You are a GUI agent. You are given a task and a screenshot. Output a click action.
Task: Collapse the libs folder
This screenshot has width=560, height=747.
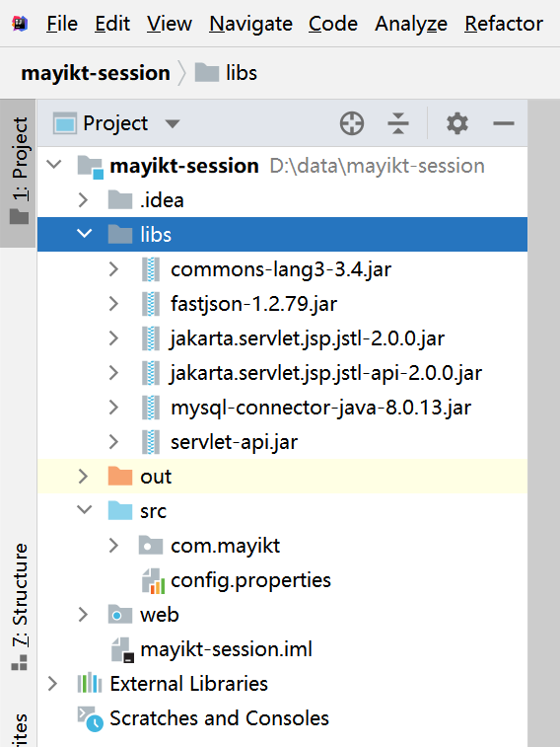pos(84,234)
